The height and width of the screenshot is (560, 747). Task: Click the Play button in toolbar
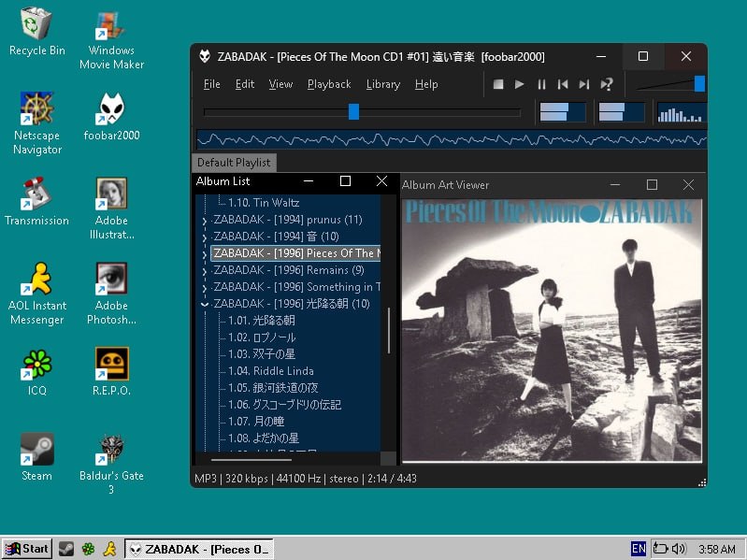tap(519, 84)
